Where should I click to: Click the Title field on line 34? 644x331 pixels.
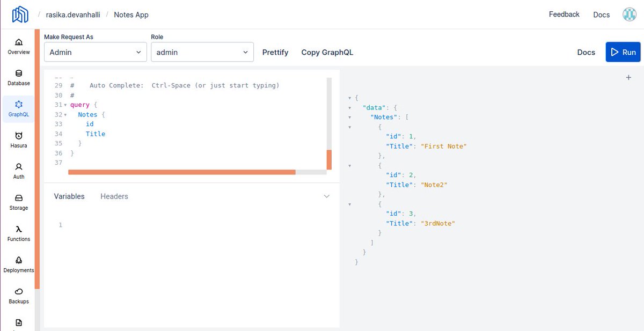[96, 134]
